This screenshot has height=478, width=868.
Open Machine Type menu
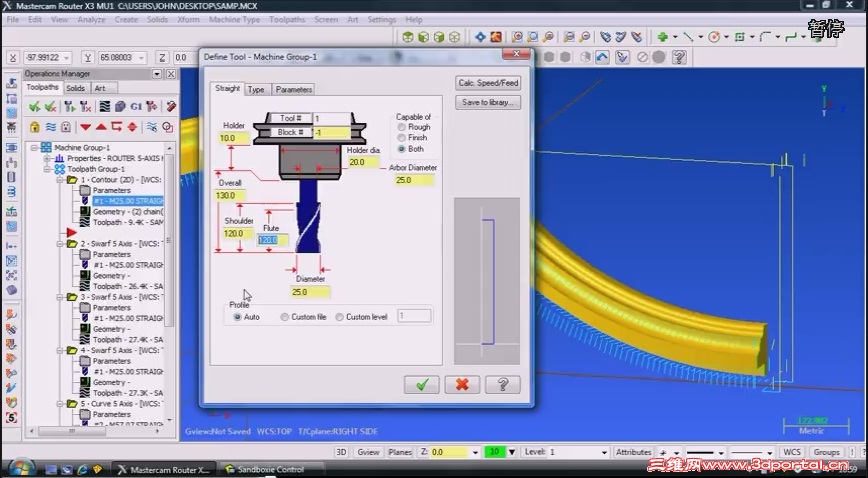click(234, 19)
